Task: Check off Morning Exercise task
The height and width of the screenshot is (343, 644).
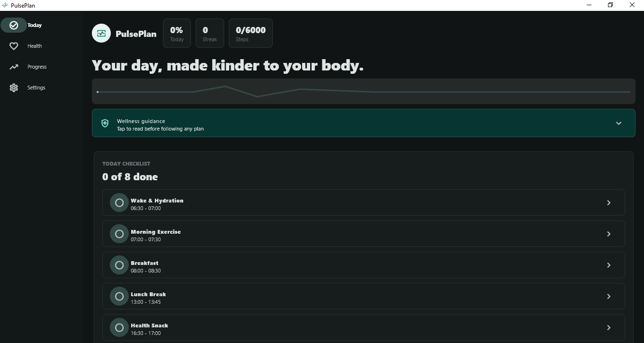Action: (x=119, y=234)
